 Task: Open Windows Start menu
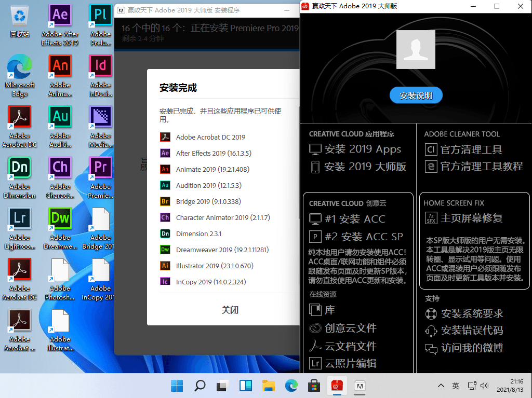pyautogui.click(x=177, y=386)
